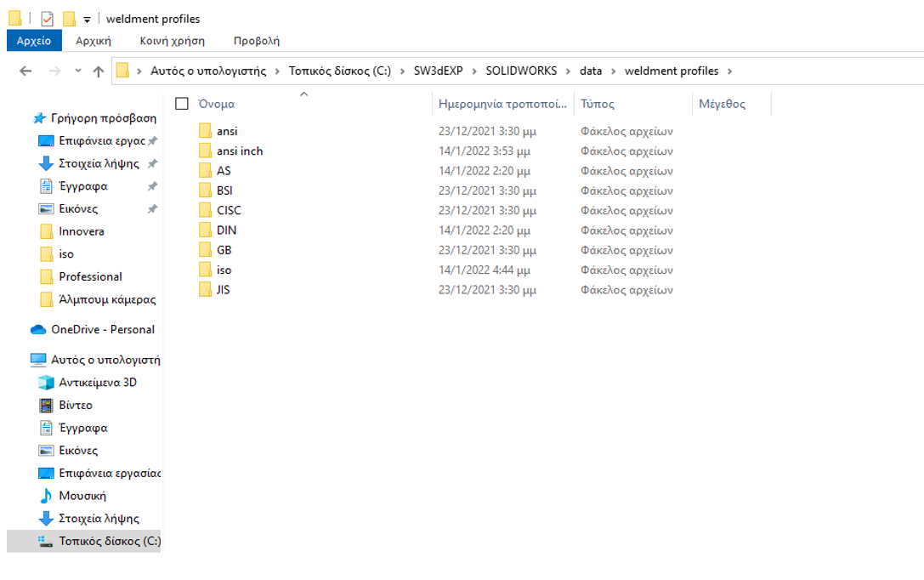This screenshot has height=580, width=924.
Task: Open Downloads under This PC
Action: coord(98,519)
